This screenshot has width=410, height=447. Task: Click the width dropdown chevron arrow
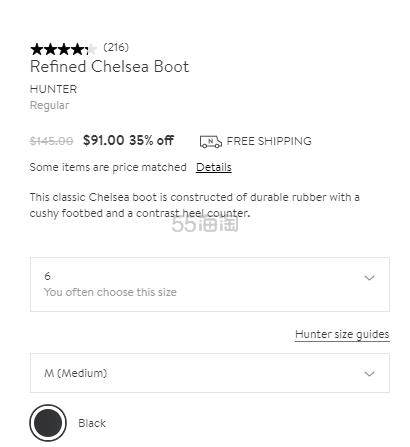(x=369, y=374)
